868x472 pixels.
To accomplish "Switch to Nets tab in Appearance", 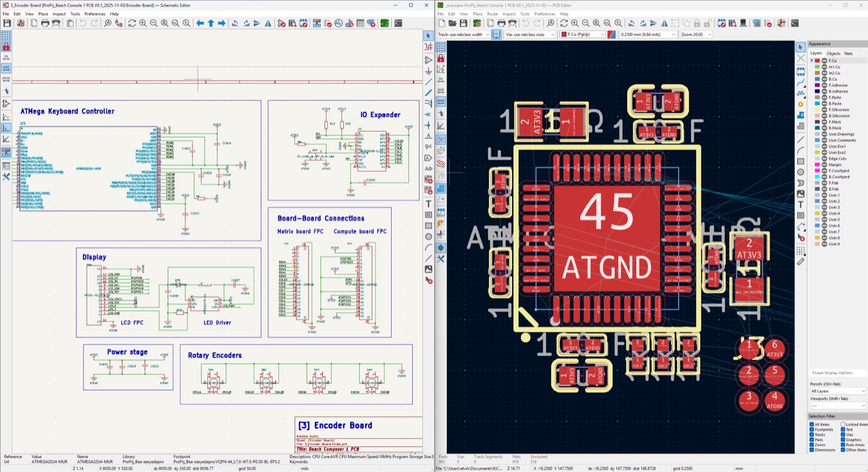I will [x=848, y=53].
